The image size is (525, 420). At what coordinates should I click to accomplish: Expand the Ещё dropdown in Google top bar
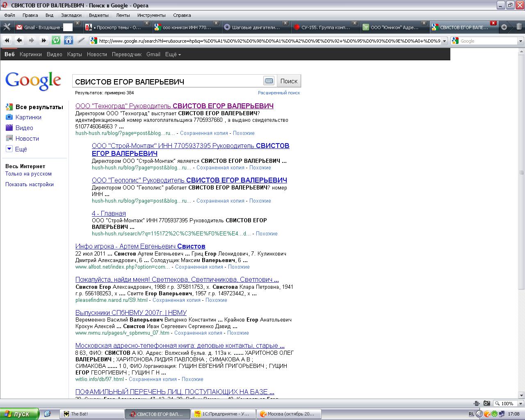coord(173,54)
